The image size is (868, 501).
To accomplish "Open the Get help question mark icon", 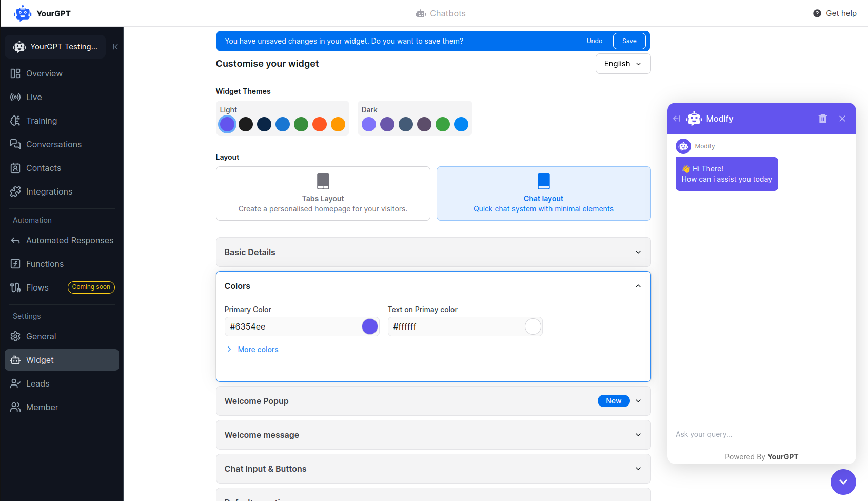I will click(x=817, y=13).
